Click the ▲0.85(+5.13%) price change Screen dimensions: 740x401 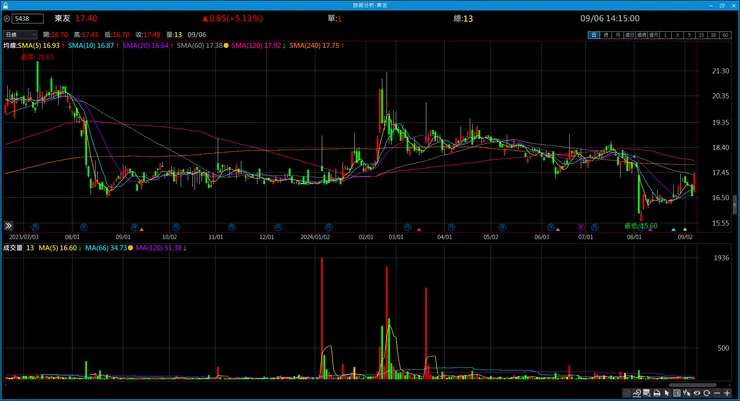(x=232, y=18)
